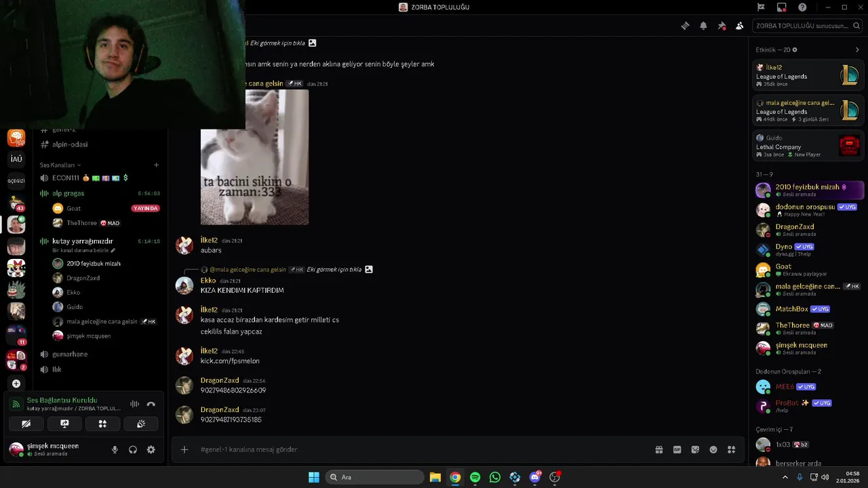Open Spotify from the taskbar

coord(475,477)
